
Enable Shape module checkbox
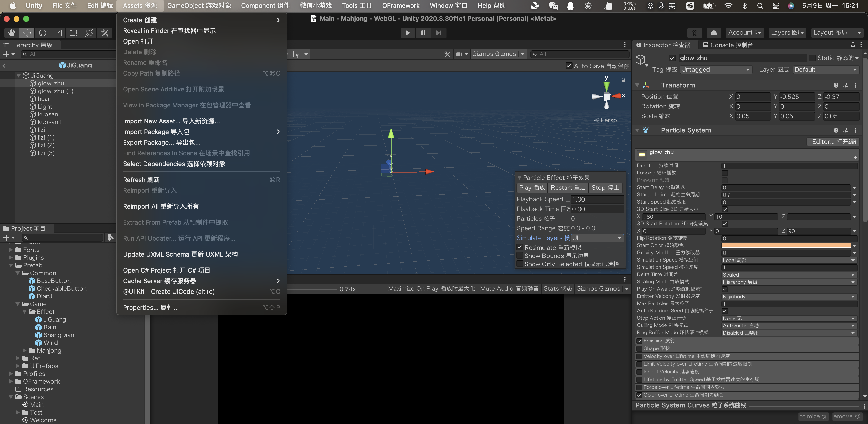(639, 348)
